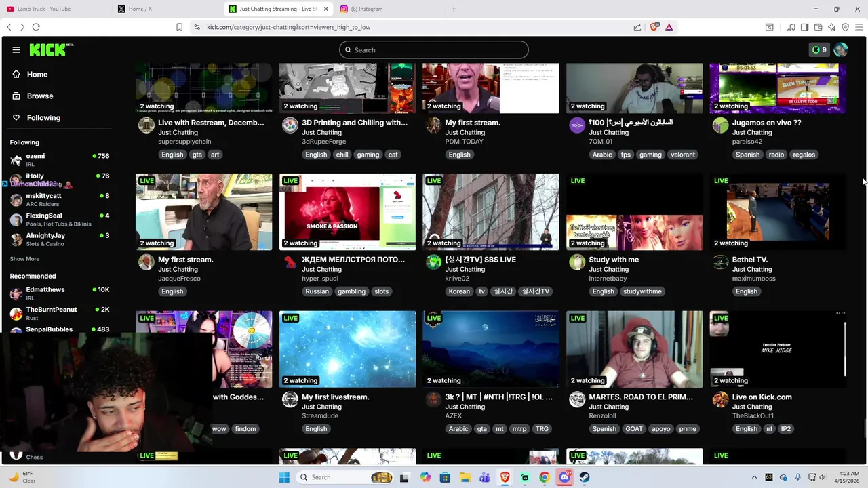
Task: Close the Just Chatting Streaming tab
Action: point(326,9)
